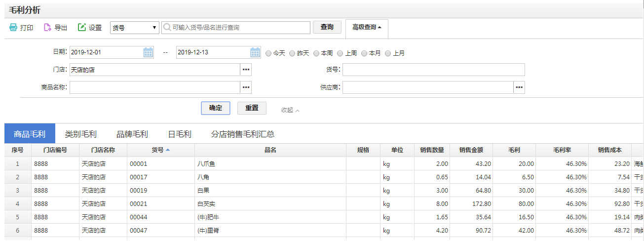This screenshot has height=241, width=644.
Task: Click 毛利 value 42.00
Action: tap(526, 230)
